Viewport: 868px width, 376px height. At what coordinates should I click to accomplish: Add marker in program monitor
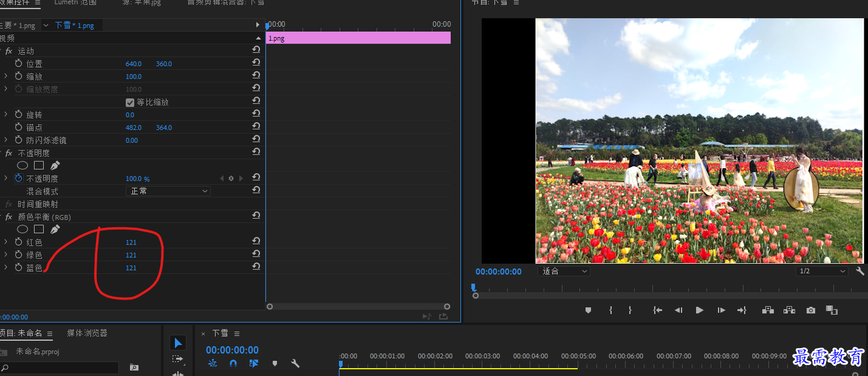pos(588,310)
